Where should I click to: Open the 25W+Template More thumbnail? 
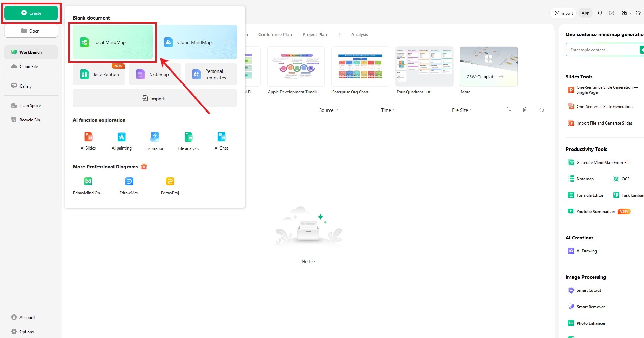[x=489, y=66]
